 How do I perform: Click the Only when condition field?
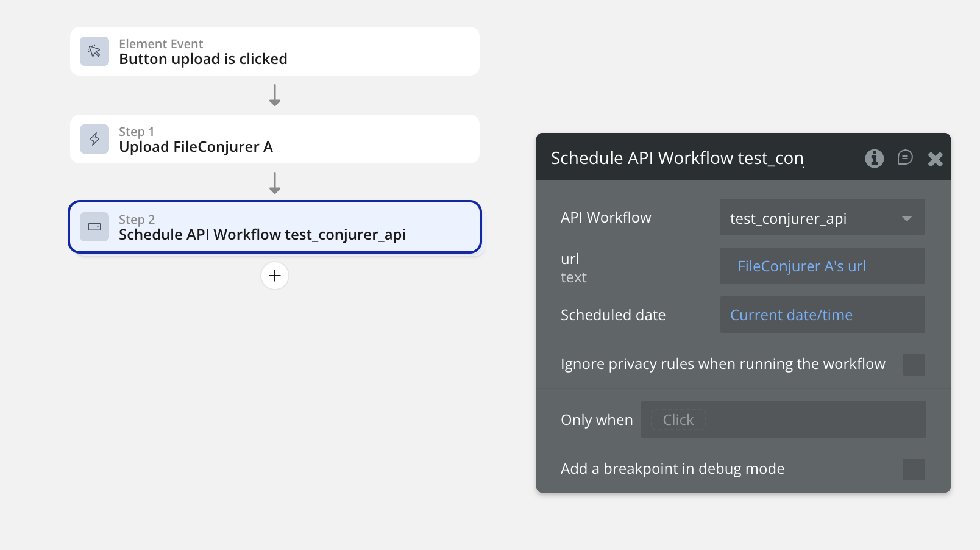(x=783, y=420)
